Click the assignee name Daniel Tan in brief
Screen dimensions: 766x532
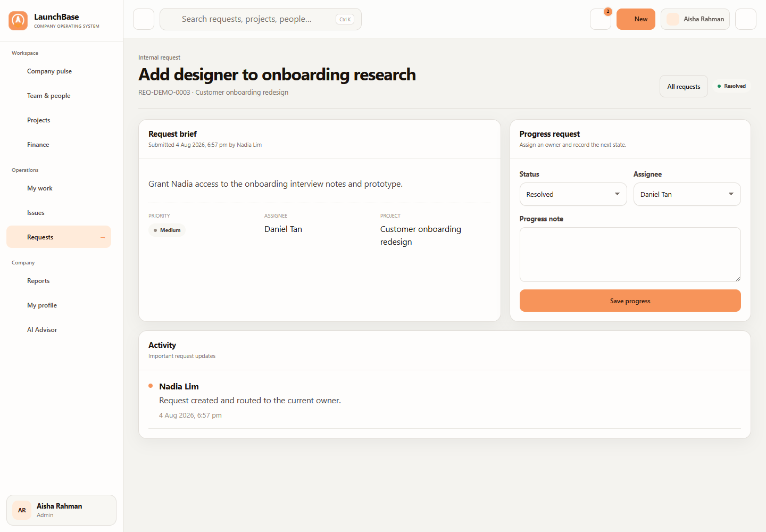283,229
